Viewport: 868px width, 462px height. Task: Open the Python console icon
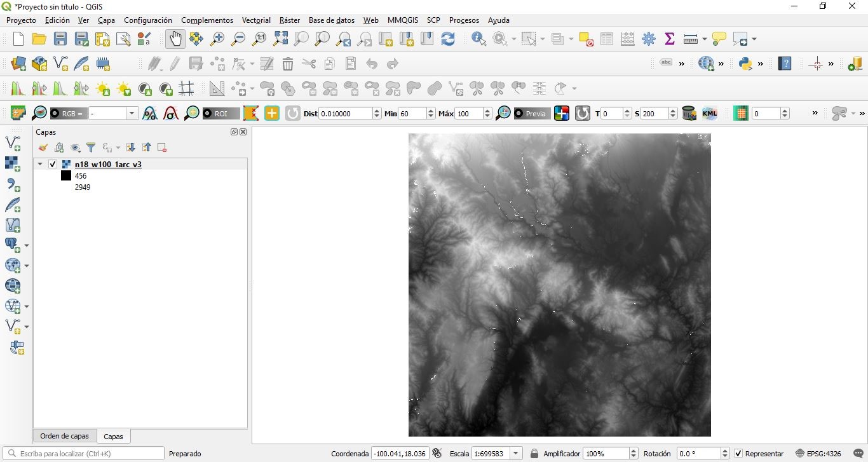pos(745,64)
